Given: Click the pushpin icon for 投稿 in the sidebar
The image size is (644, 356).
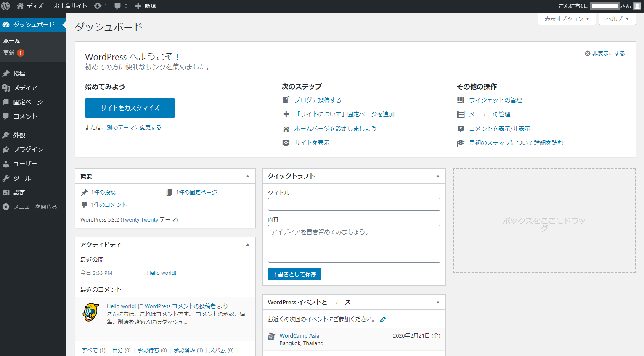Looking at the screenshot, I should click(x=6, y=74).
